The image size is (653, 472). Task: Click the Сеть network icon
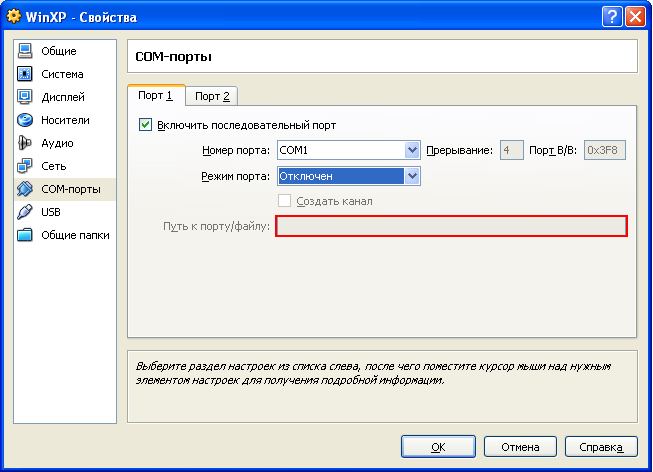coord(25,166)
